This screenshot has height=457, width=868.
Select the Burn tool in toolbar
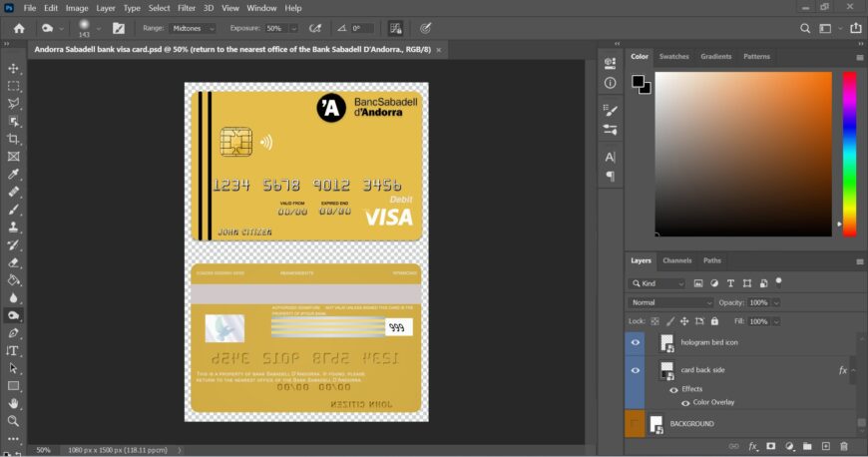(x=13, y=315)
